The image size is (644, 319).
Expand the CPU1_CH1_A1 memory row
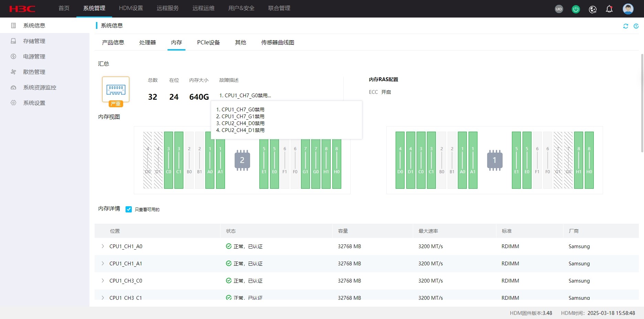103,263
